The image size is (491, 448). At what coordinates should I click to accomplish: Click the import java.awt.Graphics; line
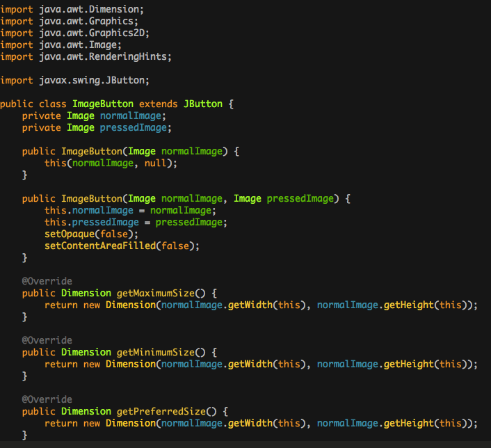(69, 22)
